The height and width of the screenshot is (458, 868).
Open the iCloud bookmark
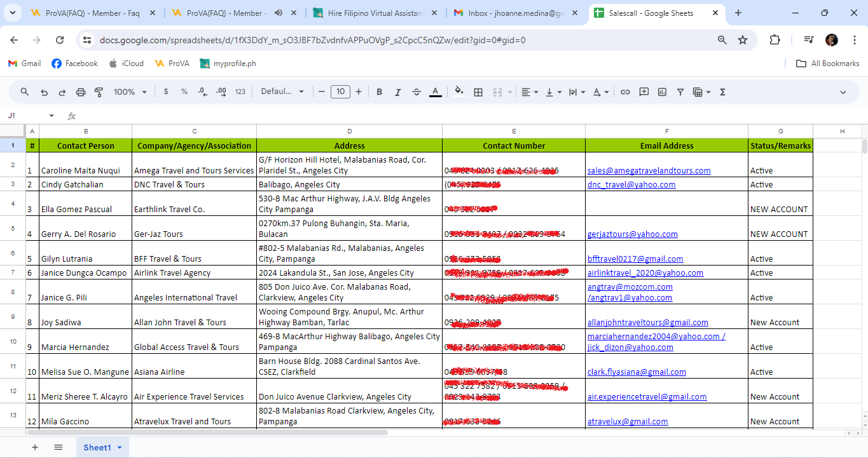click(126, 64)
